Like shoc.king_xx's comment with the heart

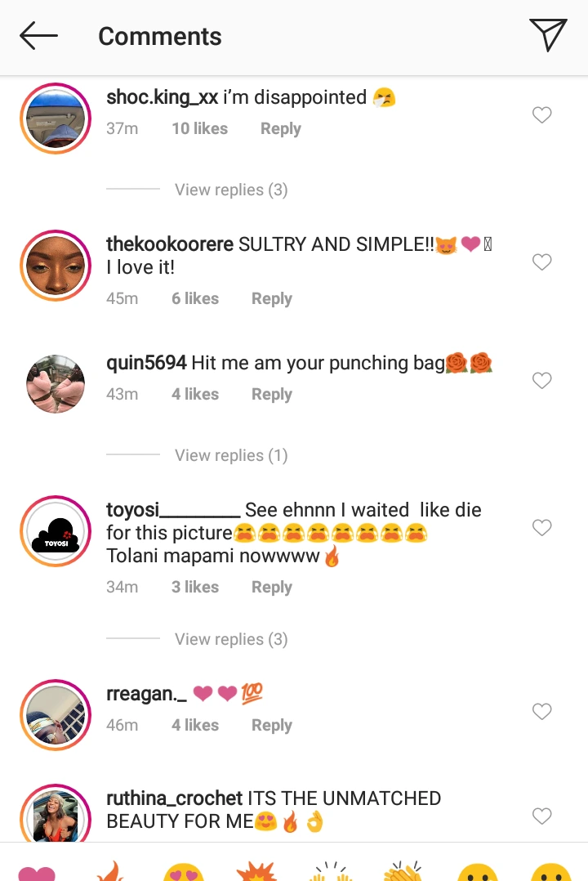541,115
